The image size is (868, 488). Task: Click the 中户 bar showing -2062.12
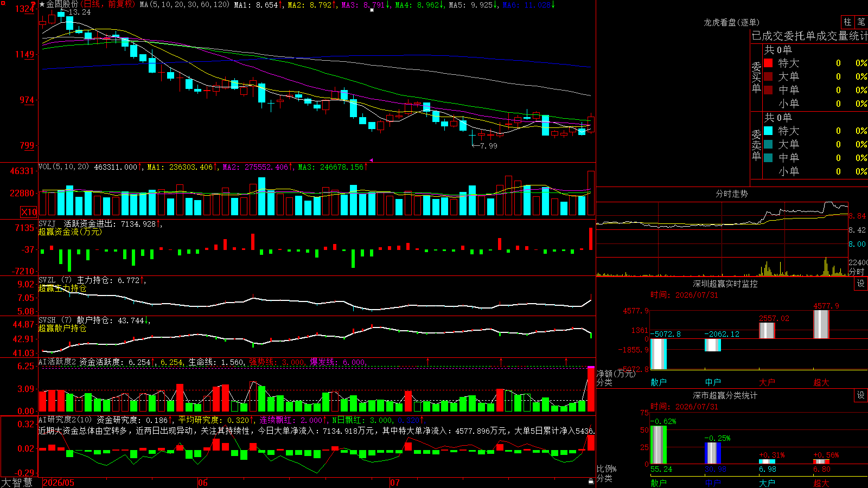[x=713, y=345]
